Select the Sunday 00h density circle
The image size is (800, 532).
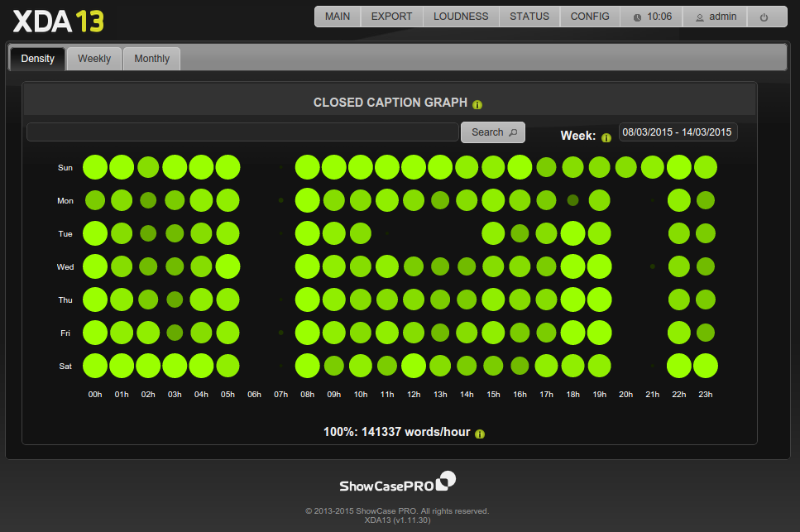[x=95, y=167]
